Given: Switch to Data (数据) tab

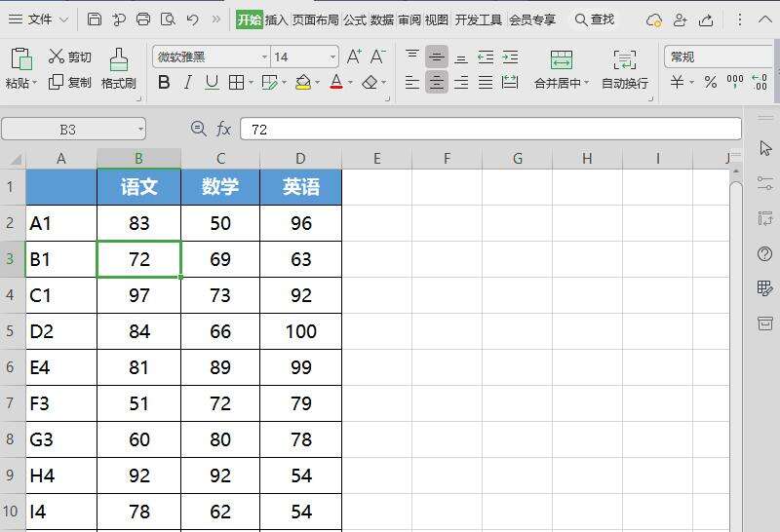Looking at the screenshot, I should 382,19.
